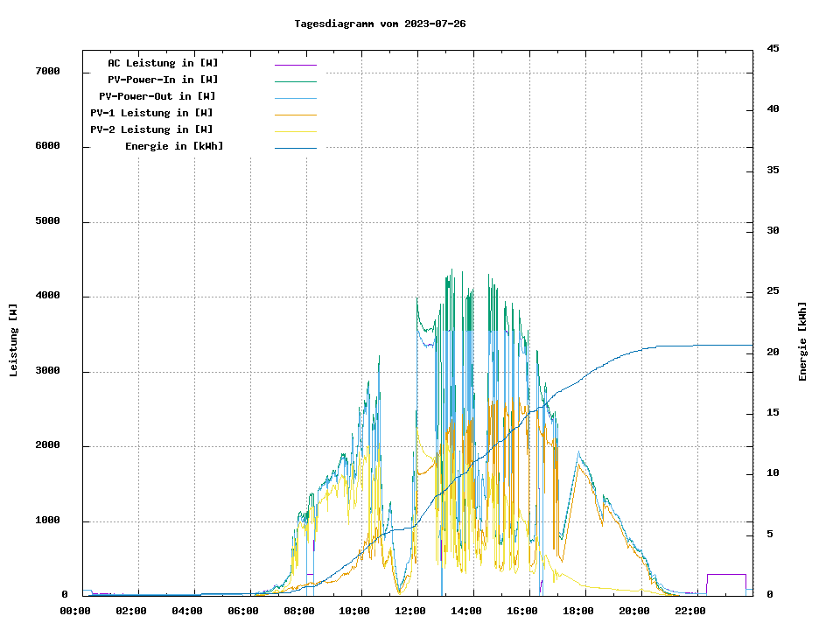Click the left axis title 'Leistung [W]'
Screen dimensions: 840x630
14,339
